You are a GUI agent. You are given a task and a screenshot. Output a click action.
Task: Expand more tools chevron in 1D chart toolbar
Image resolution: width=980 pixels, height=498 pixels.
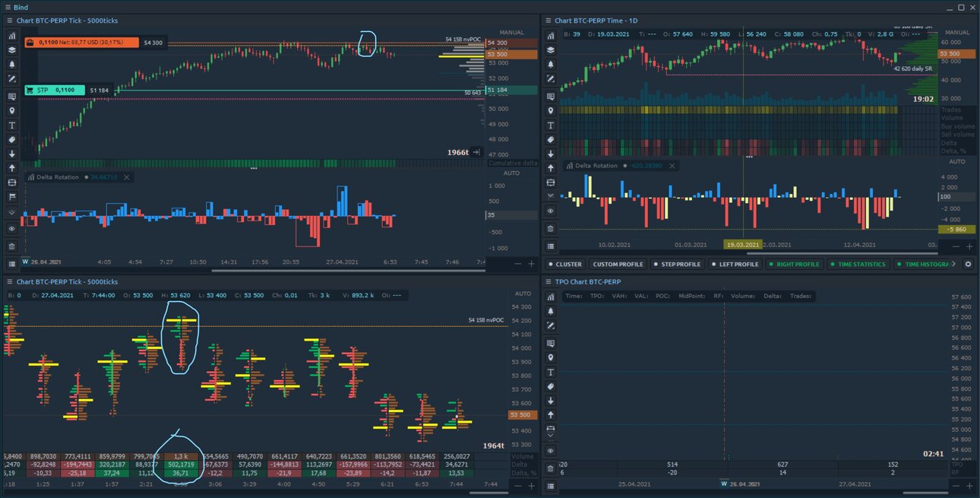[x=551, y=195]
